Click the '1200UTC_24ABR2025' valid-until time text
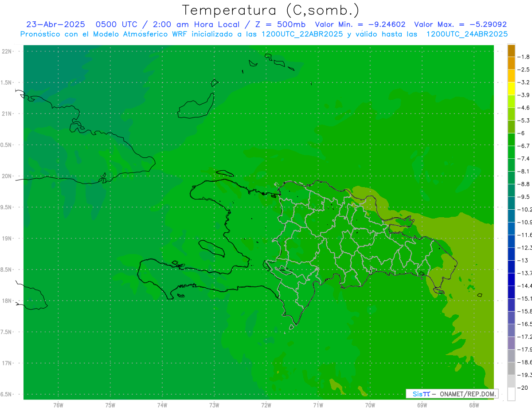The height and width of the screenshot is (411, 532). pos(467,34)
